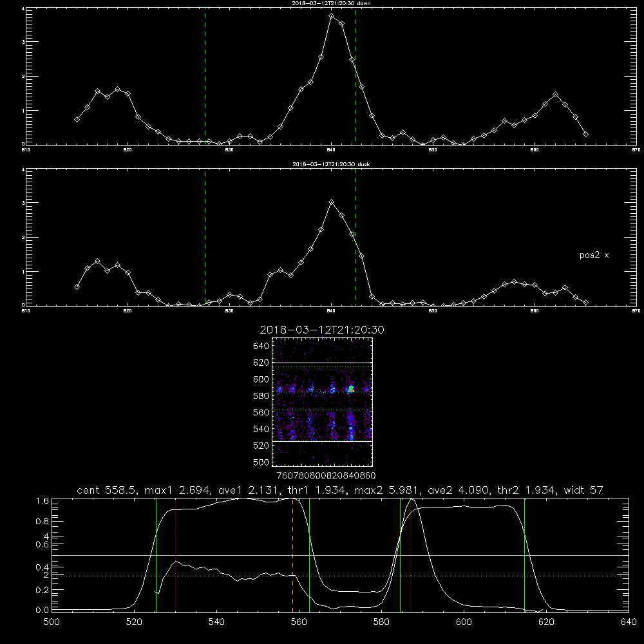Image resolution: width=644 pixels, height=644 pixels.
Task: Click the '2018-03-12T21:20:30 dawn' plot title
Action: [331, 3]
